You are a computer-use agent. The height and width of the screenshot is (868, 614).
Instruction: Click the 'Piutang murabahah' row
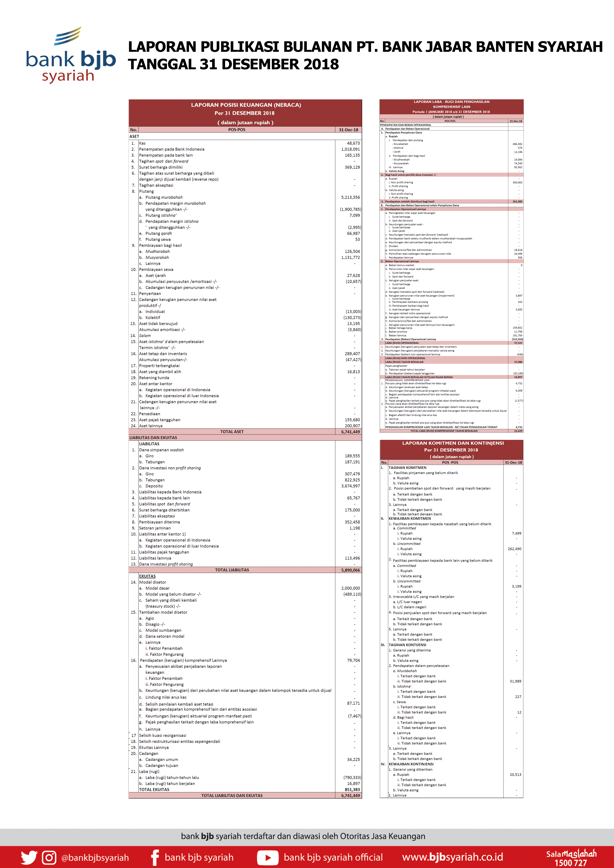tap(245, 197)
